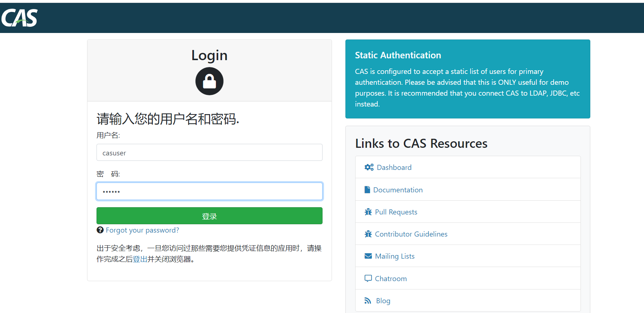644x313 pixels.
Task: Click the question mark help icon
Action: tap(100, 230)
